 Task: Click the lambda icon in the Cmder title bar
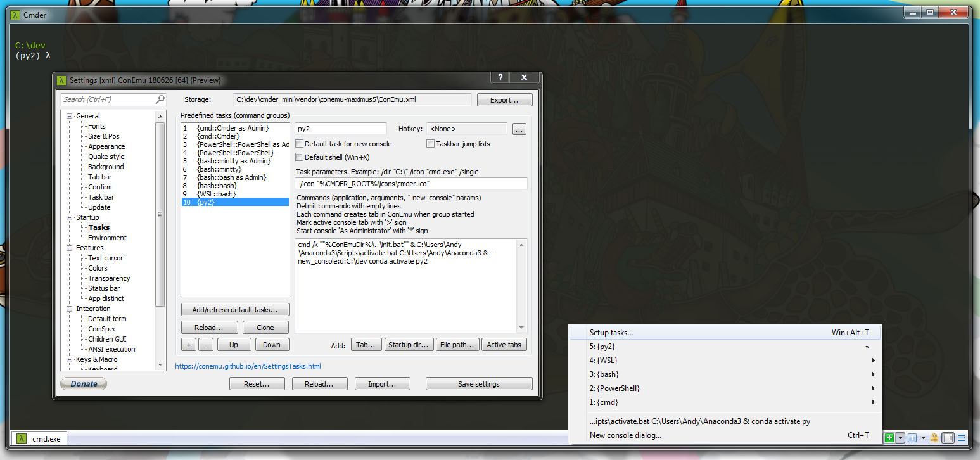[15, 15]
